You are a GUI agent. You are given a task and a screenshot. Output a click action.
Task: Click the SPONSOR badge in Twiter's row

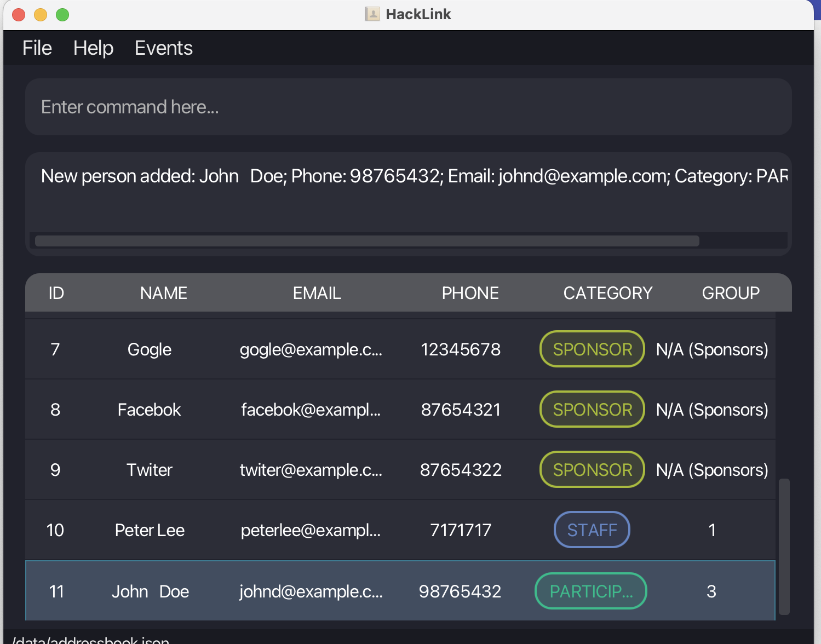coord(593,470)
